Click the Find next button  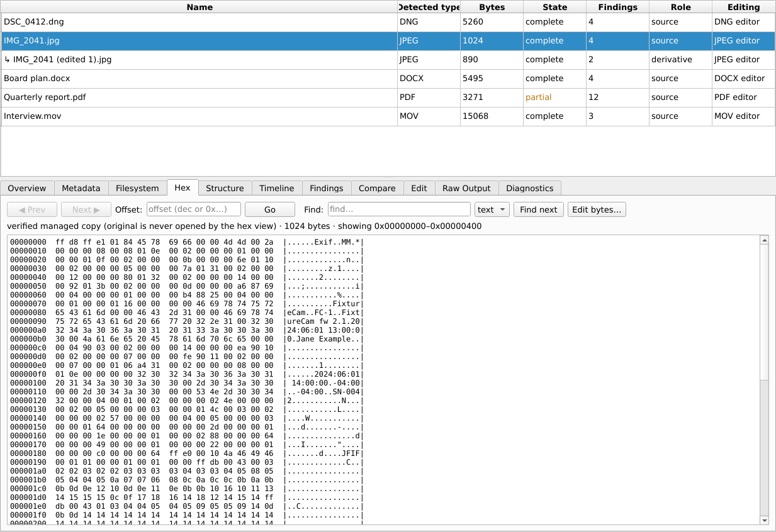click(538, 209)
